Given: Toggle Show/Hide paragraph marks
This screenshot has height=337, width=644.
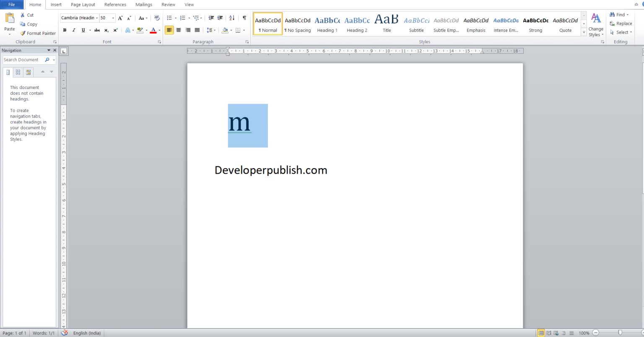Looking at the screenshot, I should pyautogui.click(x=244, y=18).
